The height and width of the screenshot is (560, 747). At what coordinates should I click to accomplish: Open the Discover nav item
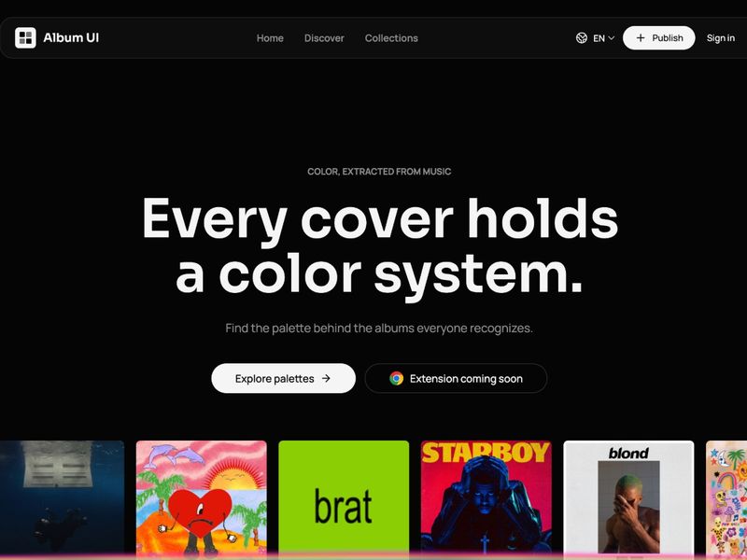click(x=324, y=38)
